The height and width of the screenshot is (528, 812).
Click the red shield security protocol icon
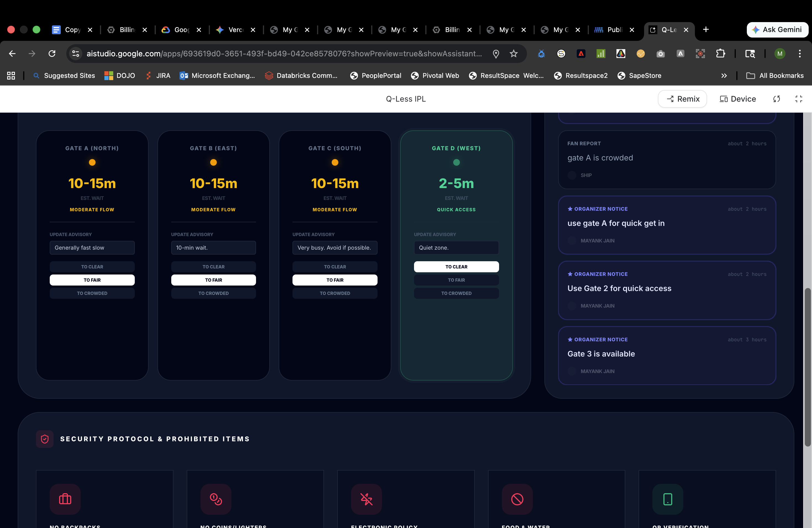click(45, 439)
